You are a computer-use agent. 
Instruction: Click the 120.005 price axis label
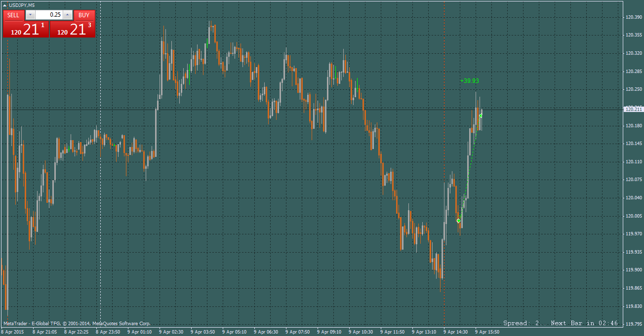point(633,216)
